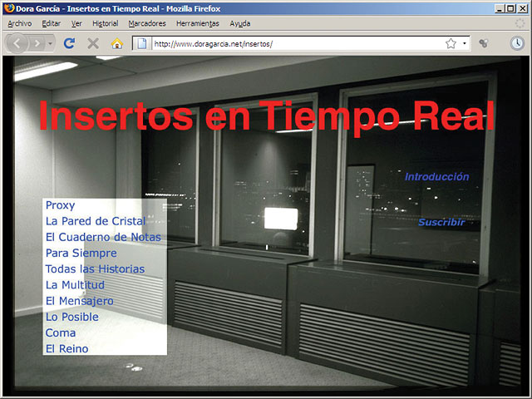The height and width of the screenshot is (399, 532).
Task: Open La Pared de Cristal link
Action: 96,221
